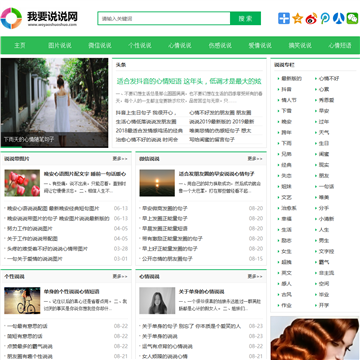360x360 pixels.
Task: Open the red tulips thumbnail
Action: 22,183
